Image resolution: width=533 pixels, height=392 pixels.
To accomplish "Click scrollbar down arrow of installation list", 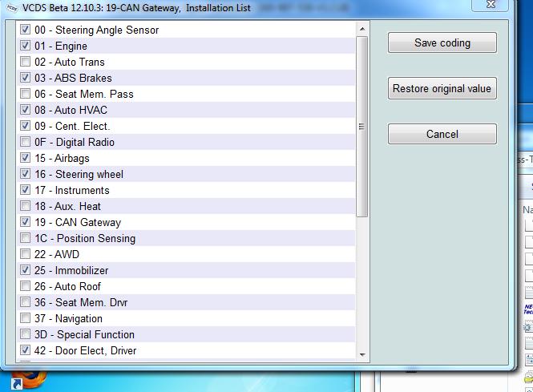I will coord(362,354).
